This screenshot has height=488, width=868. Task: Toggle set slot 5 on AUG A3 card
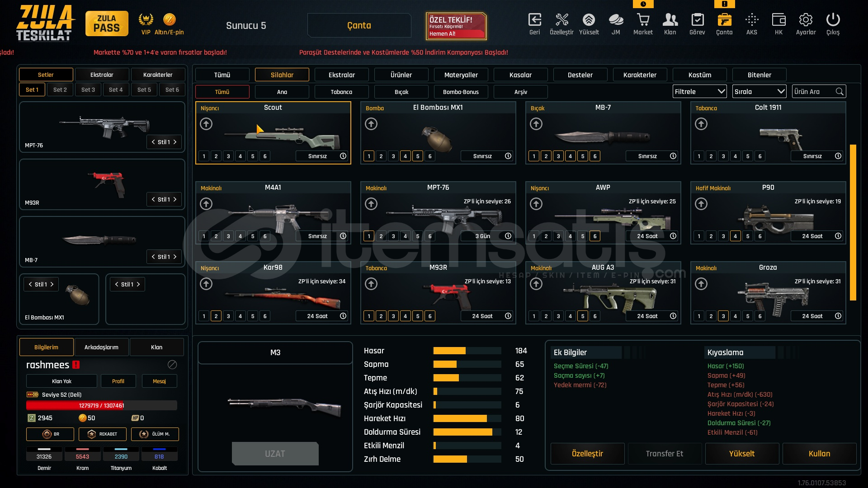(583, 316)
